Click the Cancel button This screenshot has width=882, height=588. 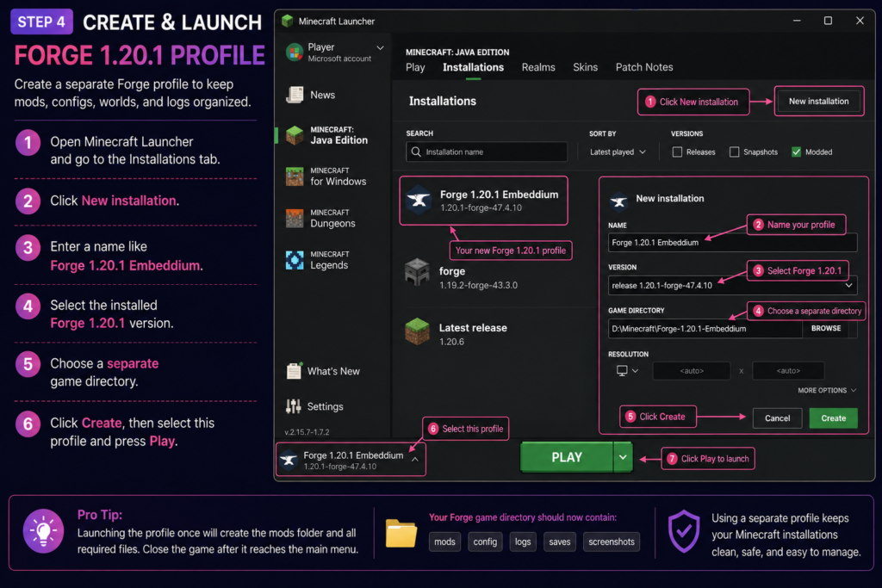[778, 418]
